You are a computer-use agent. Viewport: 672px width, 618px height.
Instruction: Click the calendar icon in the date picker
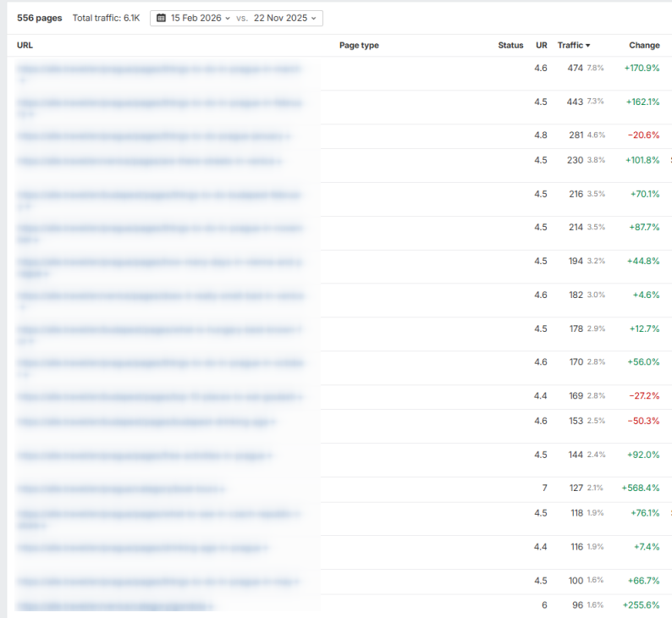(x=162, y=18)
